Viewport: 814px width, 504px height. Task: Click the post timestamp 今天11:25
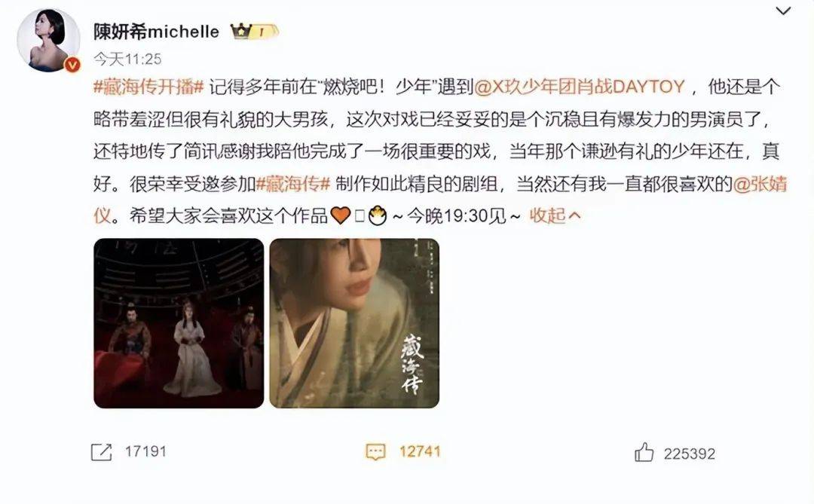click(x=127, y=60)
